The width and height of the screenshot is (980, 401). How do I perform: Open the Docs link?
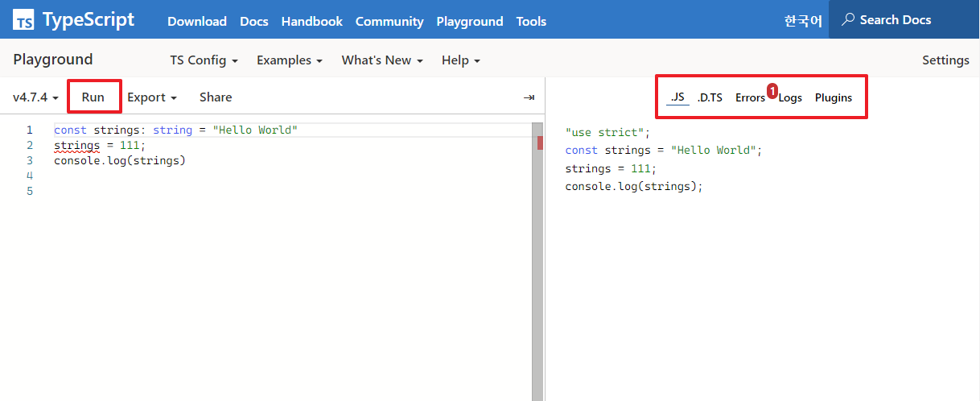(x=254, y=22)
